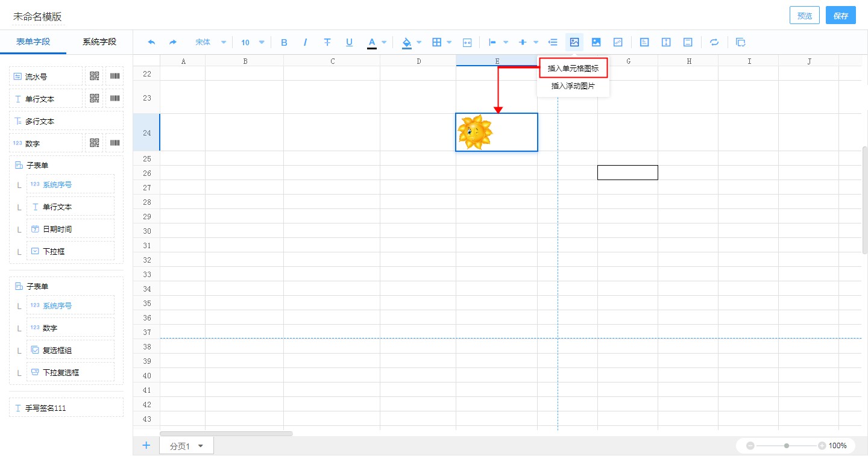Viewport: 868px width, 456px height.
Task: Click the merge cells icon
Action: 467,42
